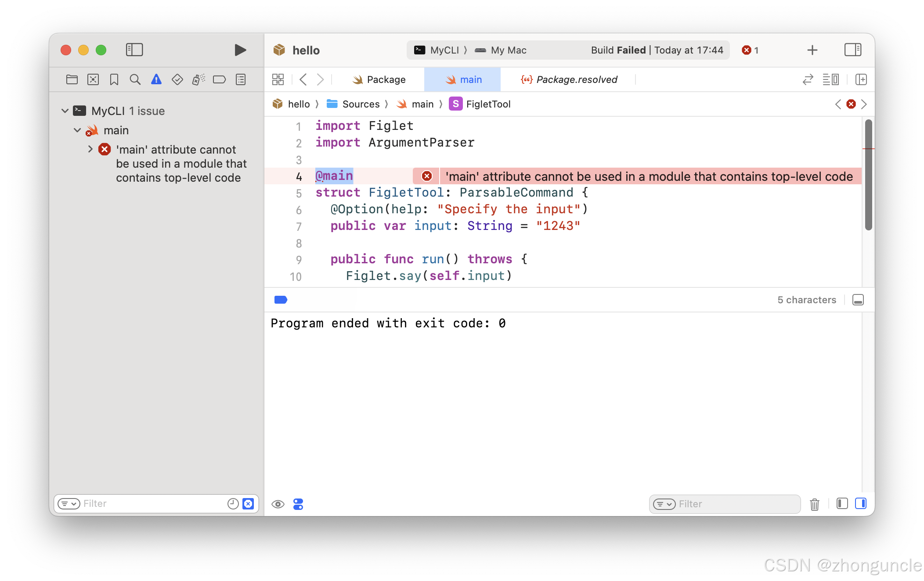The height and width of the screenshot is (581, 924).
Task: Toggle the right inspector panel
Action: (x=853, y=50)
